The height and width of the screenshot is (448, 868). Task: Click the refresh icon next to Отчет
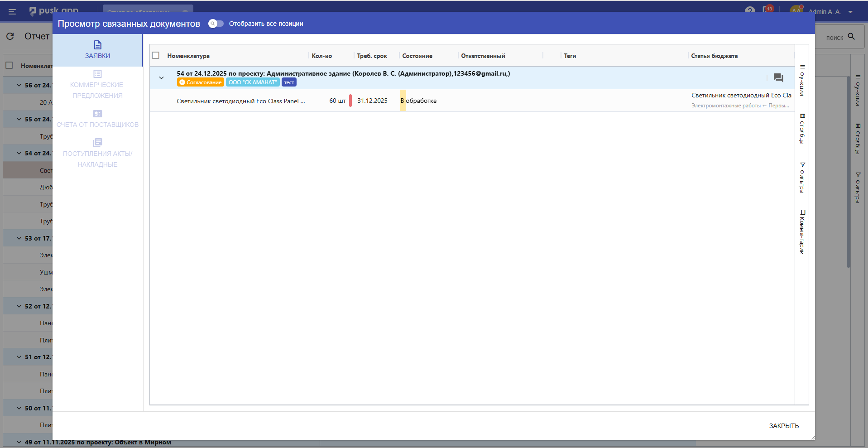10,37
